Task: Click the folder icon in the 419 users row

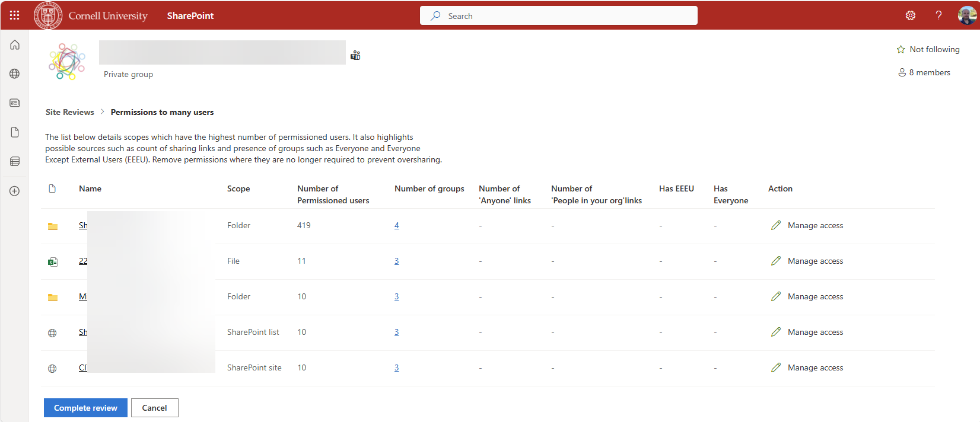Action: [53, 226]
